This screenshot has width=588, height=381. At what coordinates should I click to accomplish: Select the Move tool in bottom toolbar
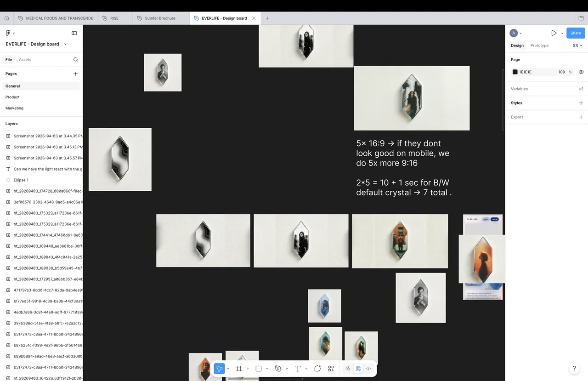[x=220, y=369]
